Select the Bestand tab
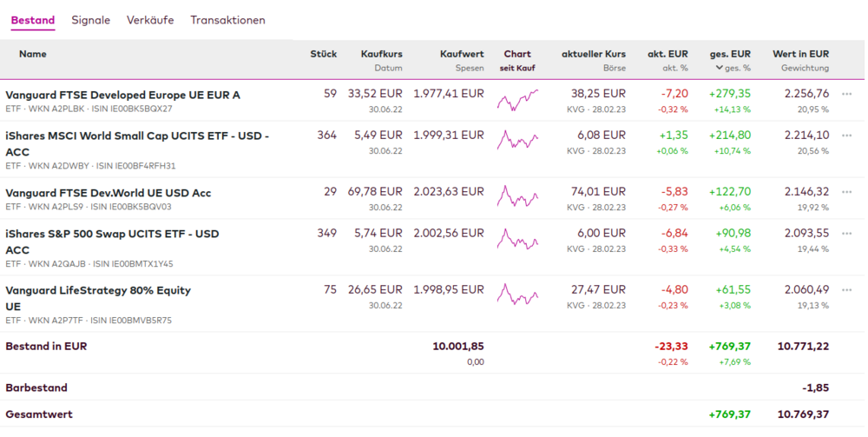 click(x=33, y=20)
